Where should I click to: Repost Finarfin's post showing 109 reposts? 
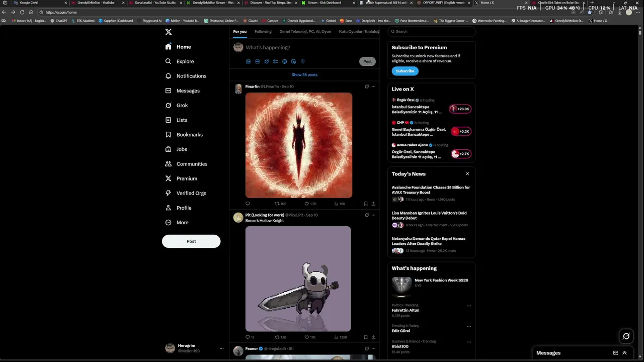280,204
